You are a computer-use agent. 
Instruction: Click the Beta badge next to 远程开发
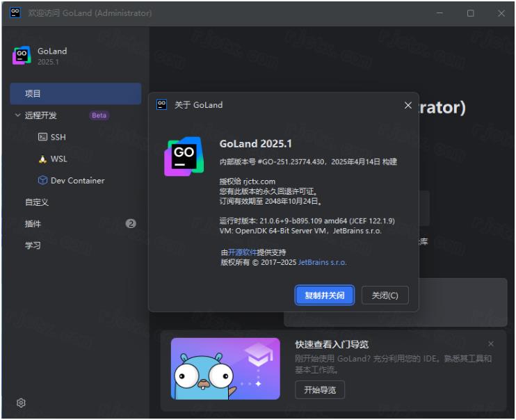point(99,115)
